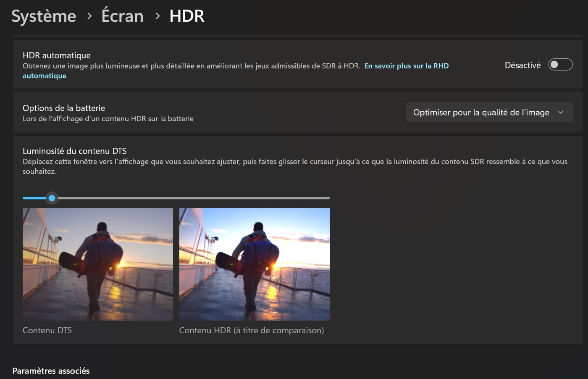Click the DTS brightness slider thumb

52,198
